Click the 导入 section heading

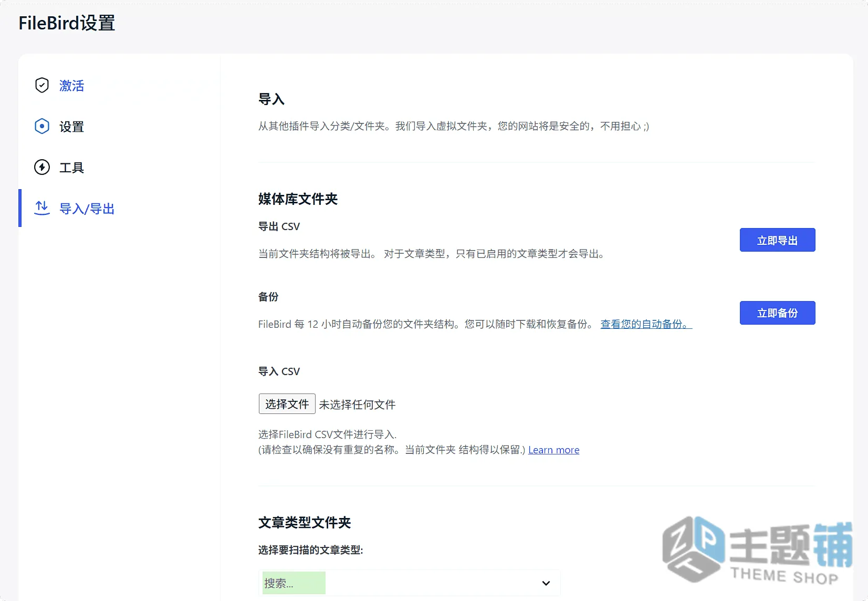pyautogui.click(x=271, y=99)
